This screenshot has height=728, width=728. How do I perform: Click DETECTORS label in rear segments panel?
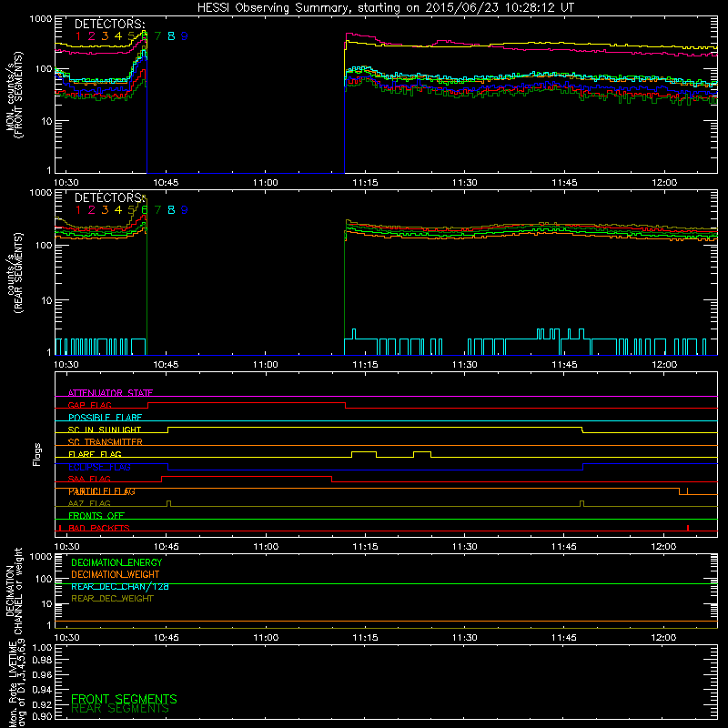pyautogui.click(x=110, y=198)
